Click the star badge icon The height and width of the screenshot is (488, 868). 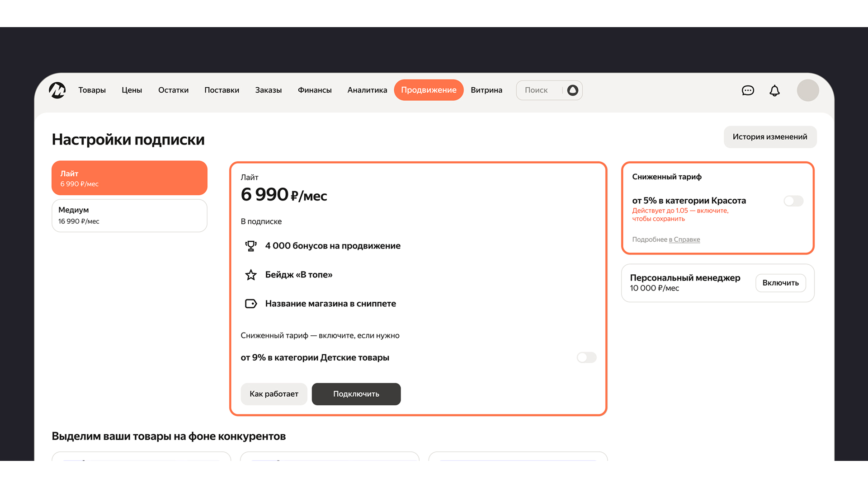(x=251, y=275)
